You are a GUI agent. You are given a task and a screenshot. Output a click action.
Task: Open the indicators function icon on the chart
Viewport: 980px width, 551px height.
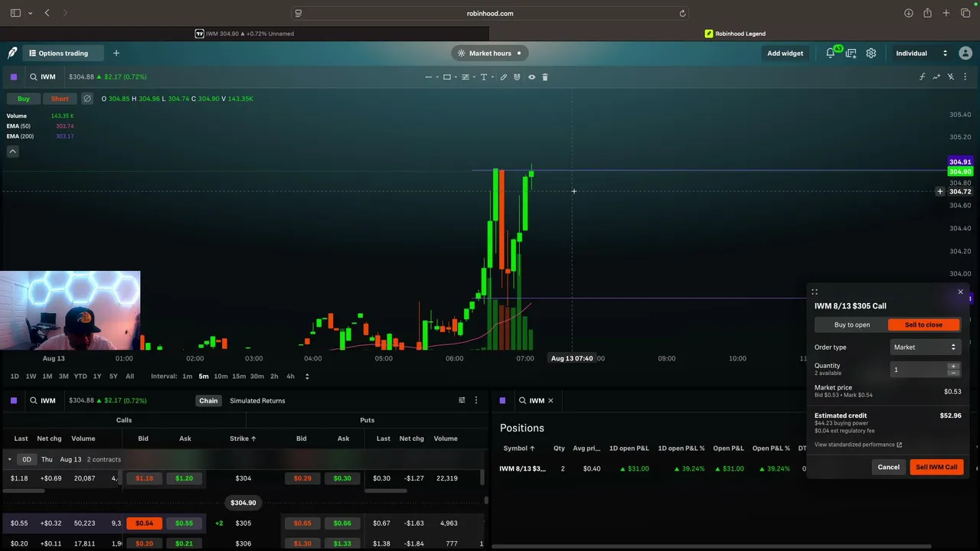click(x=922, y=77)
